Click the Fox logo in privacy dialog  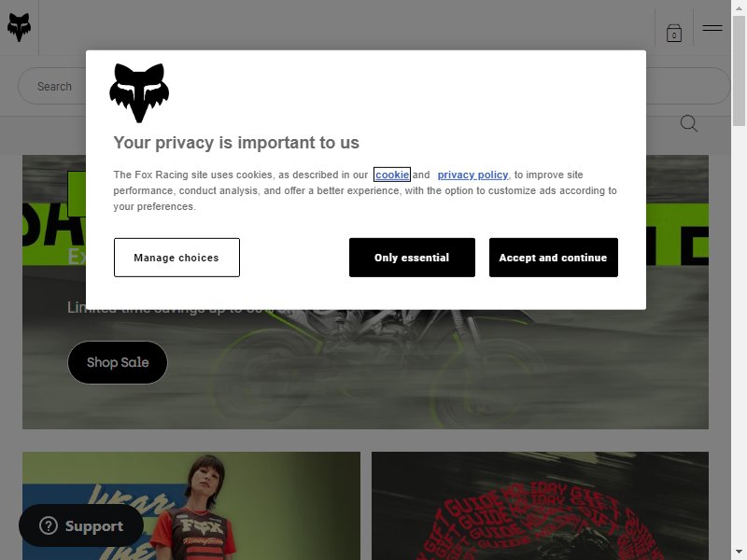139,92
